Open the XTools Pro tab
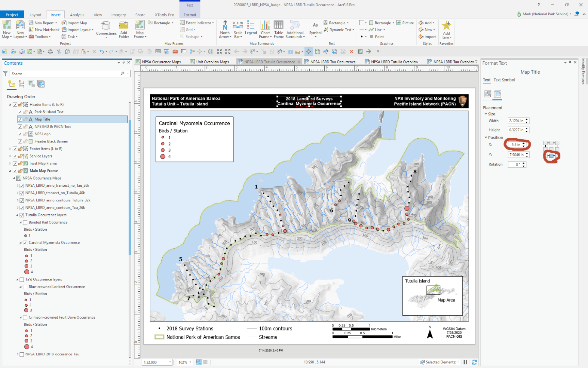This screenshot has width=588, height=368. [164, 15]
